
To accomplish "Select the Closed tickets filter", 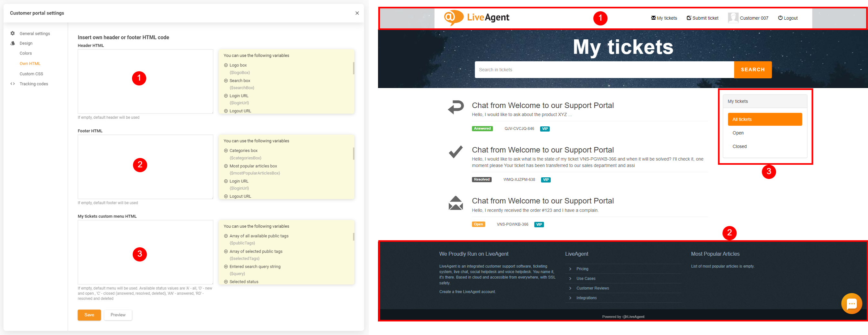I will [739, 146].
